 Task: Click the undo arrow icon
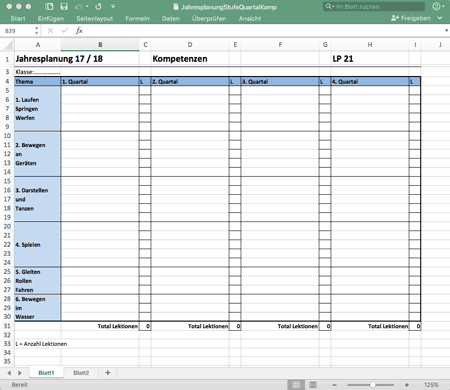(78, 7)
